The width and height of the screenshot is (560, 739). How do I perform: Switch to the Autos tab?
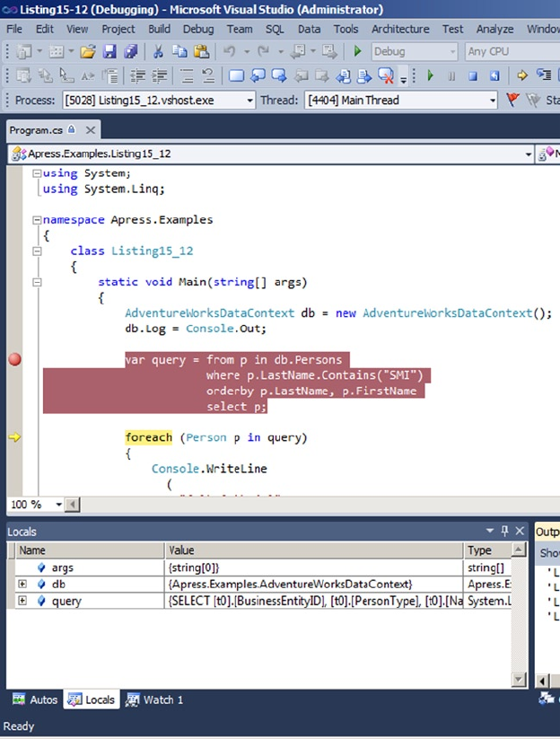coord(35,699)
